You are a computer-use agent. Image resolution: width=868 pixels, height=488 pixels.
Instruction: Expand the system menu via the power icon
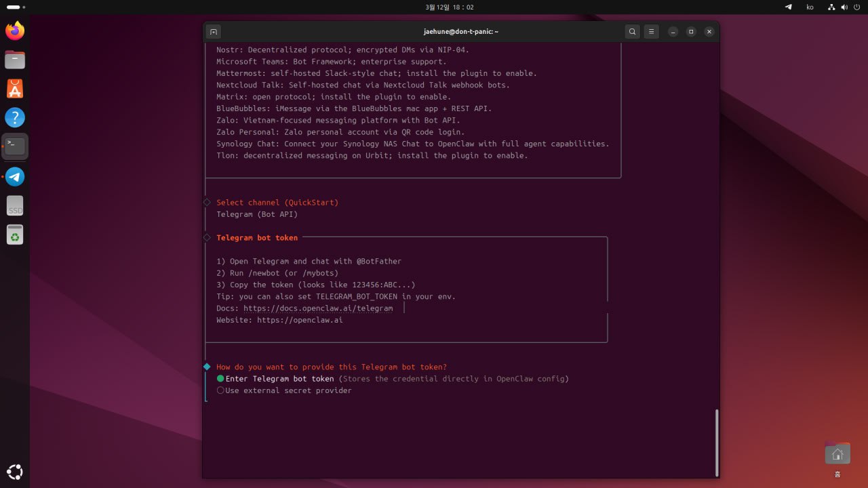tap(856, 7)
